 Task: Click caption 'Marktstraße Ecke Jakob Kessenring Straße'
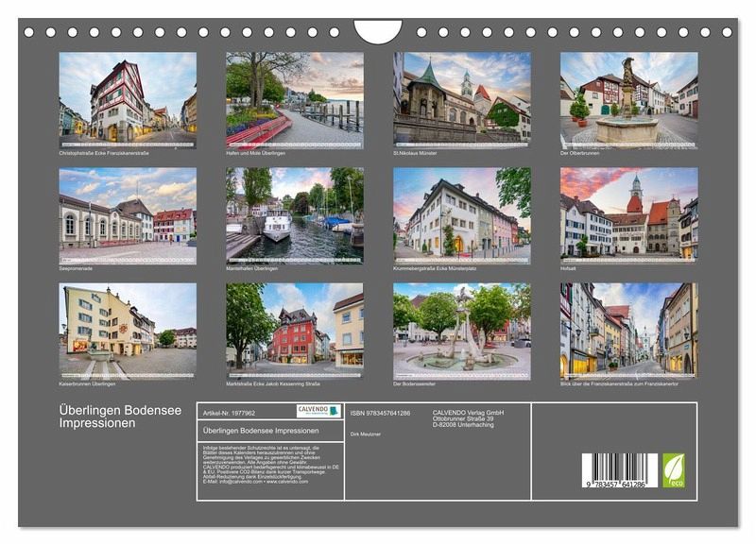click(273, 384)
